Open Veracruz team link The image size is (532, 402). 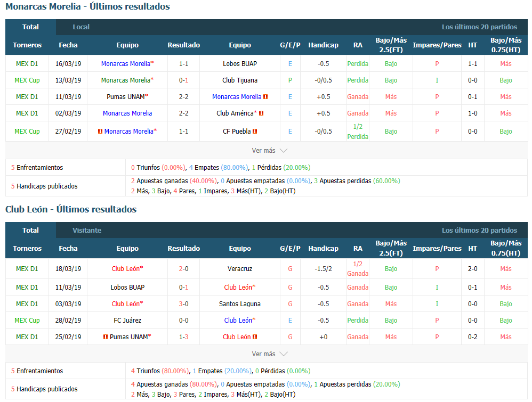pyautogui.click(x=240, y=269)
